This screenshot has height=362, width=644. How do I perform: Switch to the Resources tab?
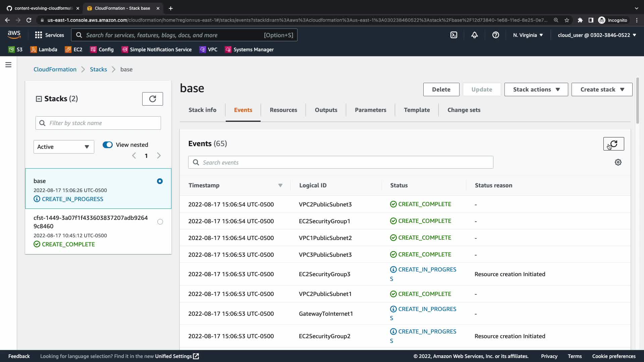click(283, 110)
